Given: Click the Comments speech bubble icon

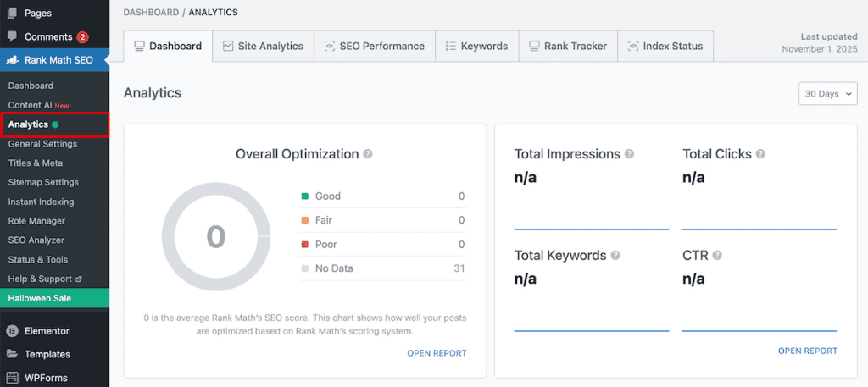Looking at the screenshot, I should click(x=12, y=36).
